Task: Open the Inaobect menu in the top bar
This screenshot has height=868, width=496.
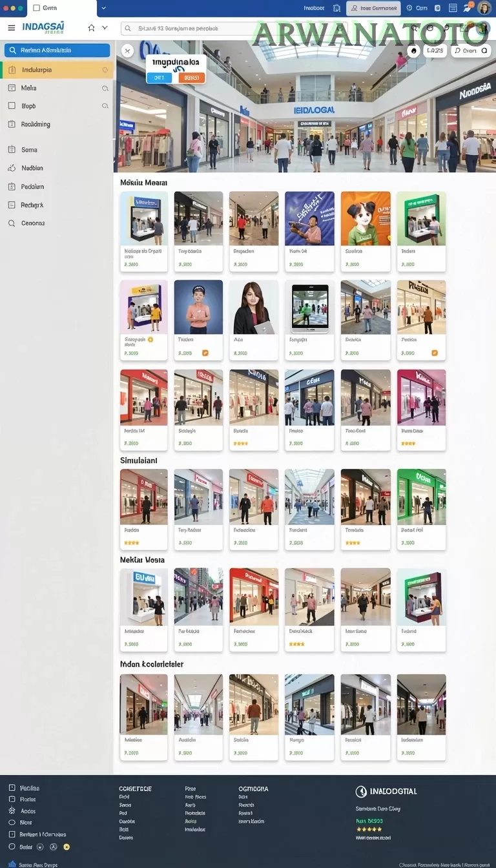Action: tap(314, 8)
